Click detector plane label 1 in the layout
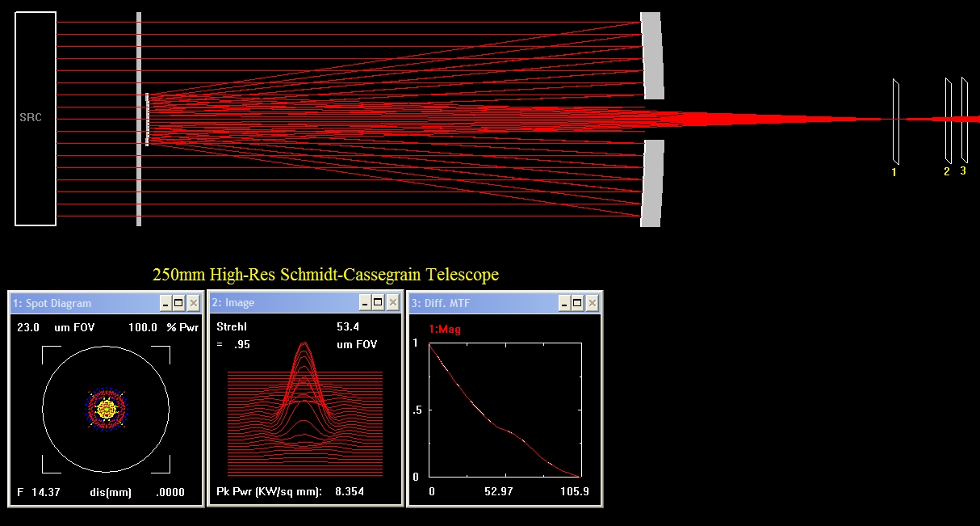This screenshot has height=526, width=980. [x=894, y=172]
